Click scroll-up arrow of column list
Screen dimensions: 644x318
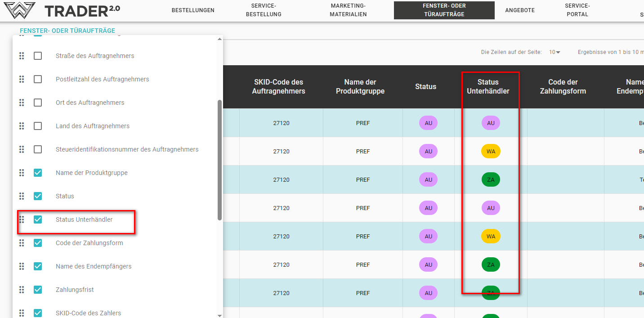click(219, 39)
